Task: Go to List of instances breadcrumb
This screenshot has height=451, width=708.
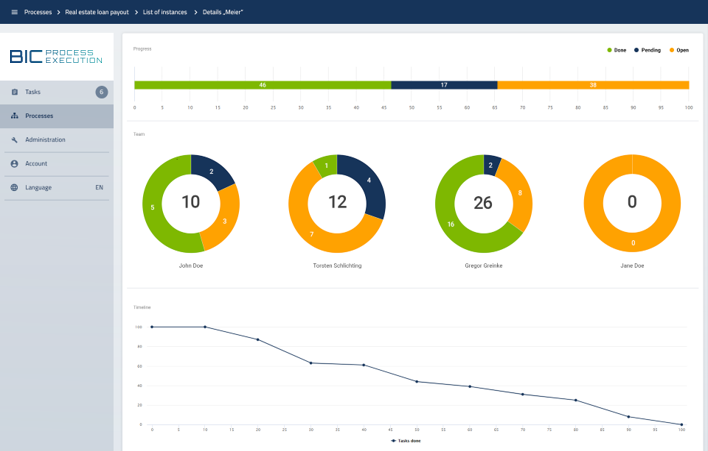Action: 165,12
